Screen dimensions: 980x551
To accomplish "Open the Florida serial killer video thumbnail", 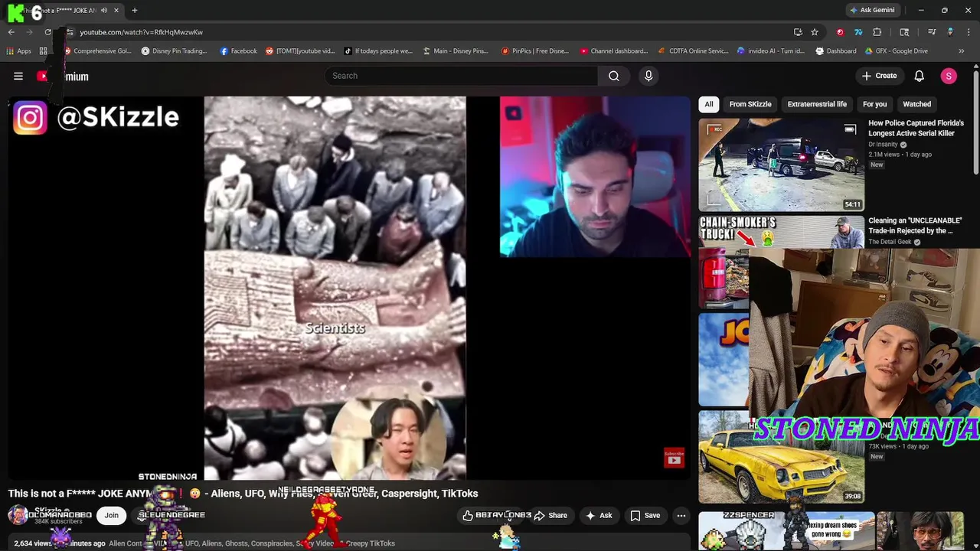I will click(x=781, y=164).
